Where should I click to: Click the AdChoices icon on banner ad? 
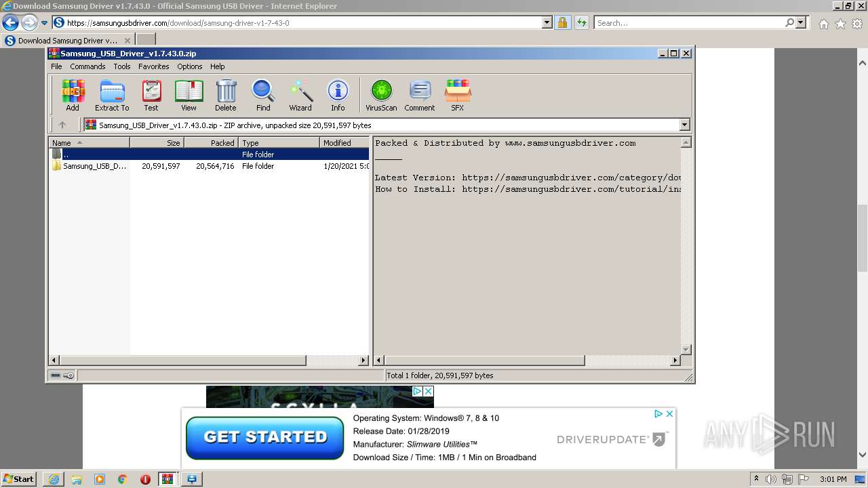pos(658,413)
